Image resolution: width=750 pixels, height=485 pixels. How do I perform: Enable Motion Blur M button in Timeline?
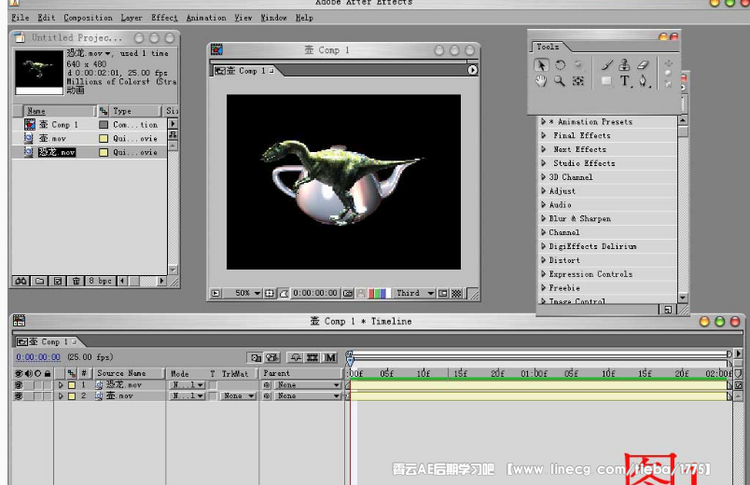pos(330,358)
